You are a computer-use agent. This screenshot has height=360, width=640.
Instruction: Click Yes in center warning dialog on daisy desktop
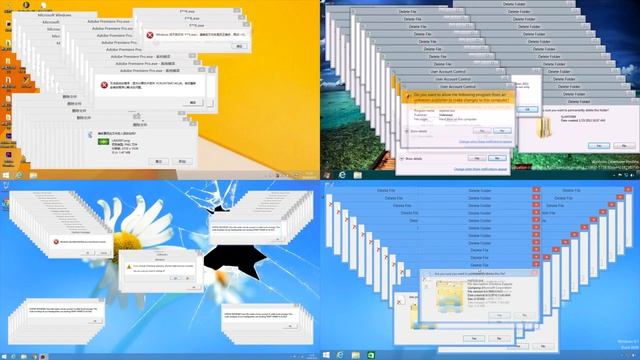click(176, 278)
